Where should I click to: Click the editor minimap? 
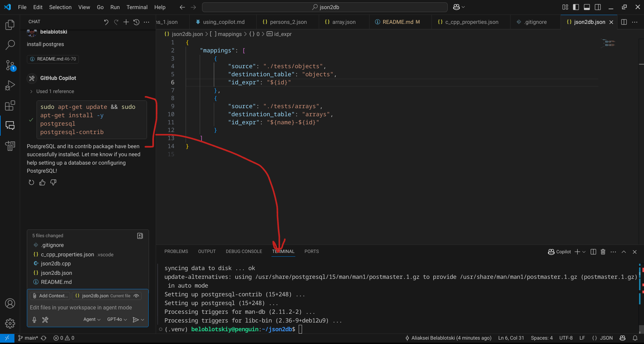[x=609, y=43]
